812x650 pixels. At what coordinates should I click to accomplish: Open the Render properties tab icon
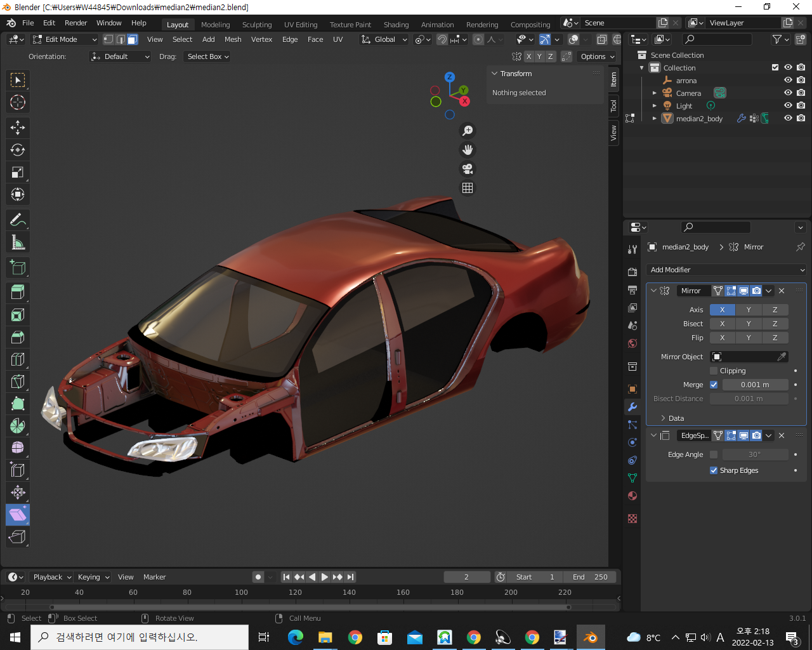pyautogui.click(x=632, y=272)
